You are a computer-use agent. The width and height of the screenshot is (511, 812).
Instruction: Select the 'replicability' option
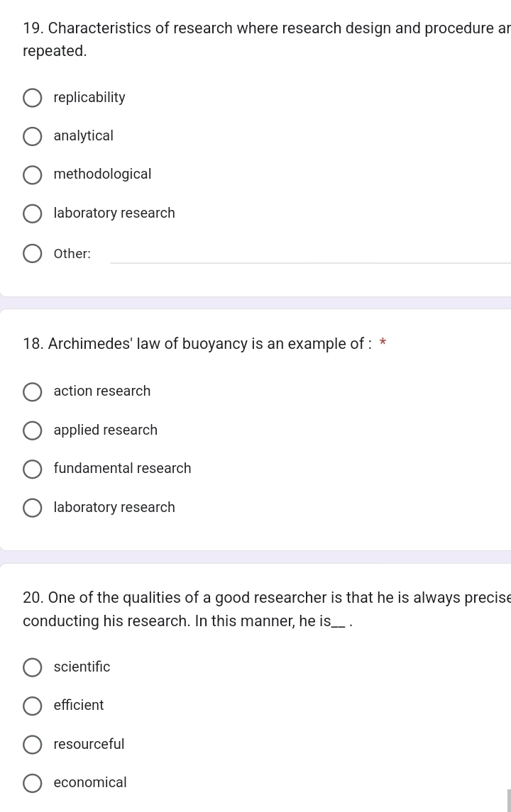click(32, 98)
